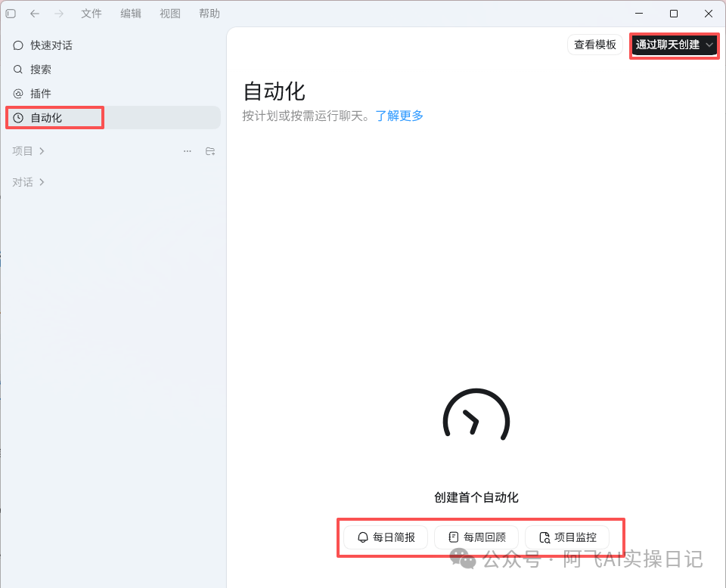The height and width of the screenshot is (588, 726).
Task: Open the 文件 menu
Action: pyautogui.click(x=92, y=14)
